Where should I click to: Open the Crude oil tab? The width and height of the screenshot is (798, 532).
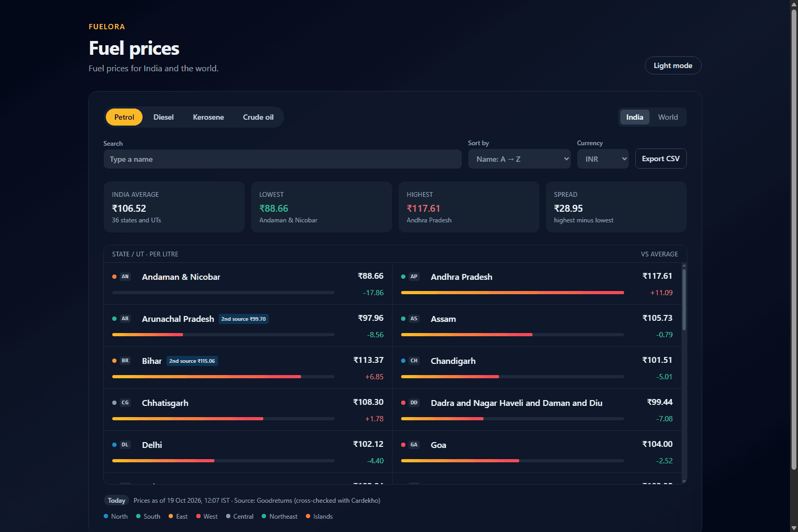[x=259, y=117]
